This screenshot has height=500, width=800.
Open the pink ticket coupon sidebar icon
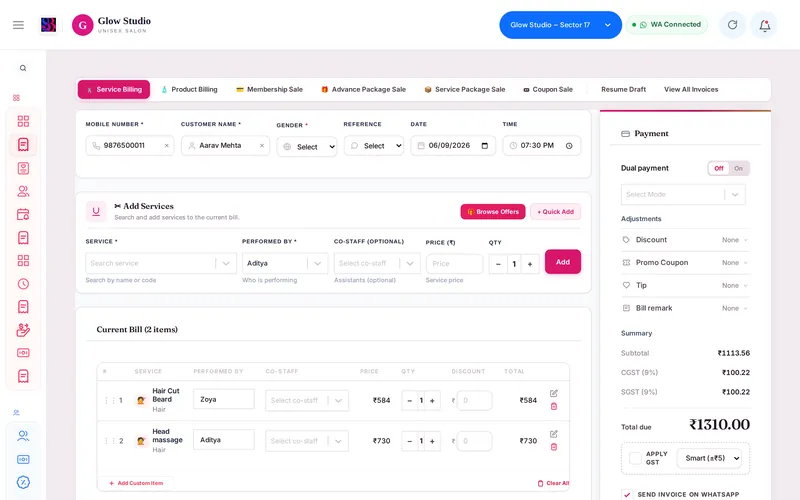23,353
